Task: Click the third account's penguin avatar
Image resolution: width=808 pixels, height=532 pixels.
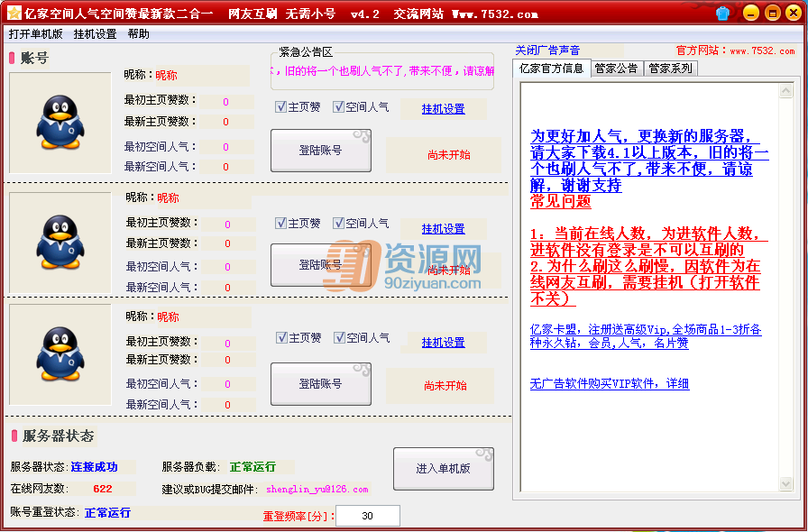Action: pyautogui.click(x=60, y=354)
